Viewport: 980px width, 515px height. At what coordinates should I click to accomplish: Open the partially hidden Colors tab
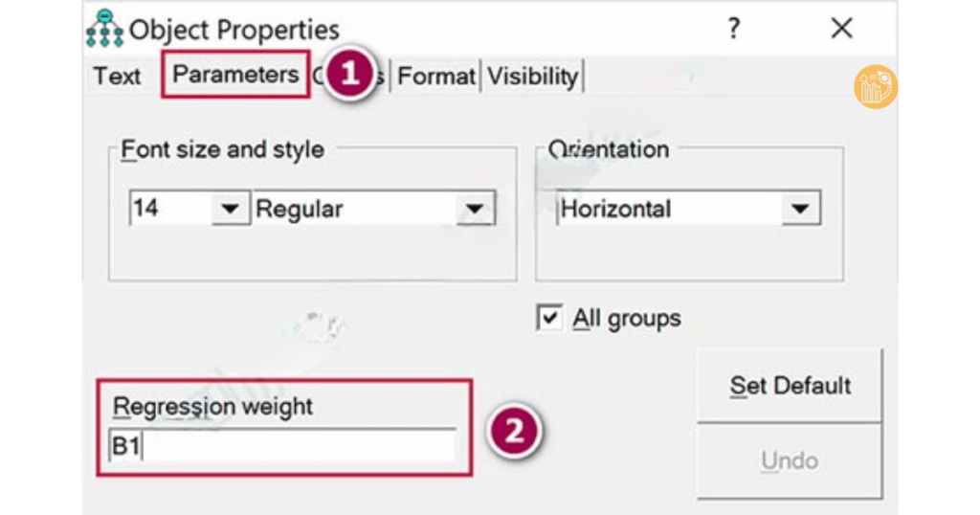[x=380, y=77]
